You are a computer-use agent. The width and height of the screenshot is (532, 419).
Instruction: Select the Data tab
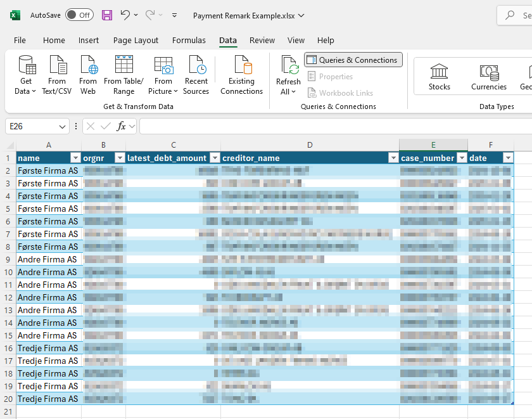coord(228,40)
